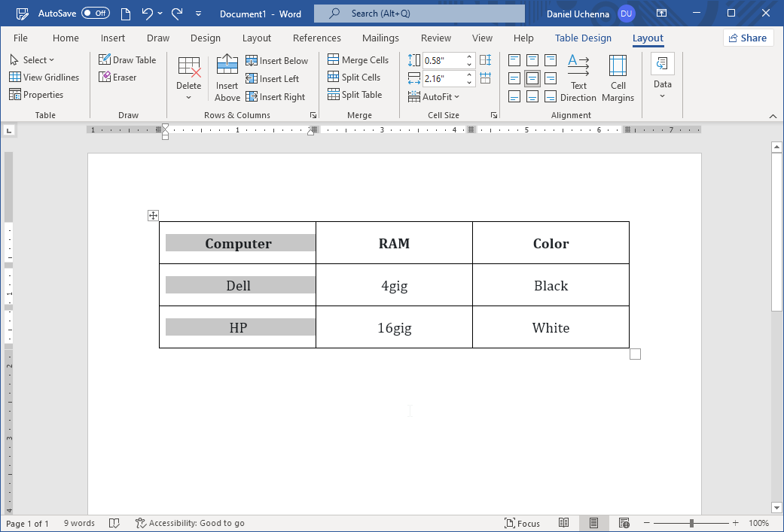
Task: Open the References tab
Action: [x=316, y=38]
